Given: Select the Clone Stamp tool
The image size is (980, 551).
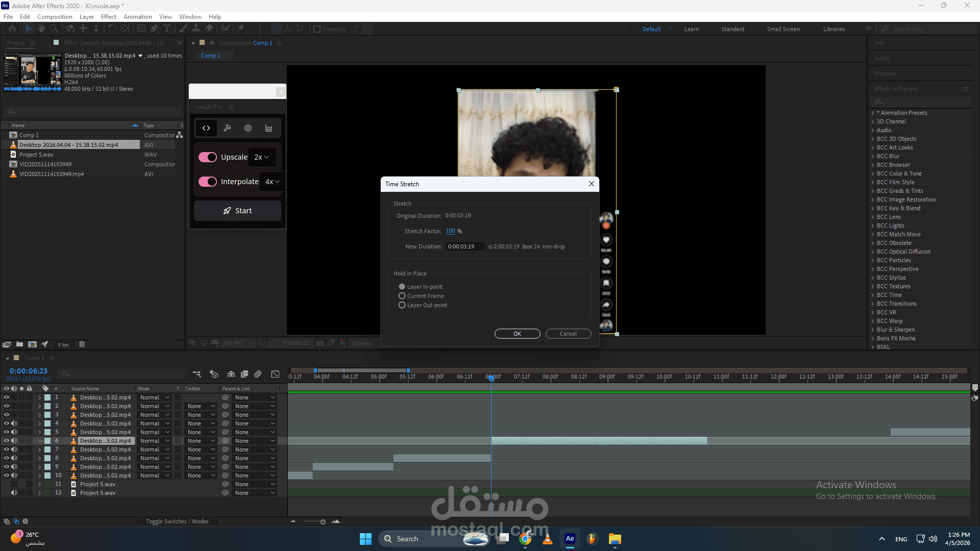Looking at the screenshot, I should coord(196,29).
